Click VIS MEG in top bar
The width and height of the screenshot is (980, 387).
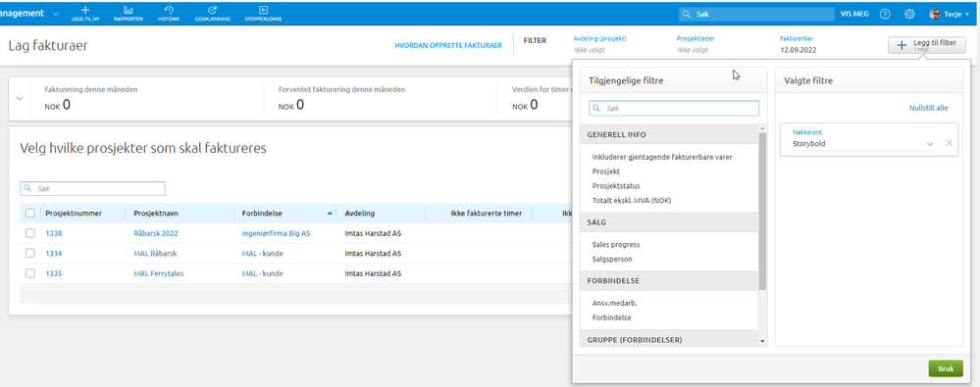coord(855,14)
